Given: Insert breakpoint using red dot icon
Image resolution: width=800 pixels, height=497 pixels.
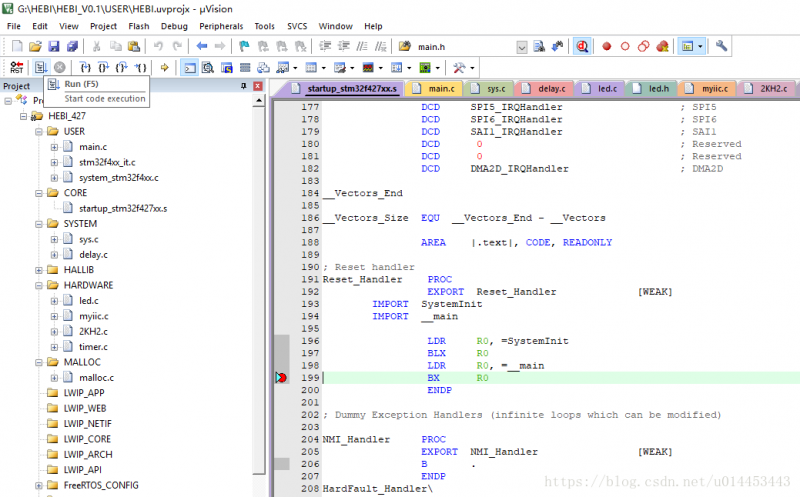Looking at the screenshot, I should click(x=607, y=46).
